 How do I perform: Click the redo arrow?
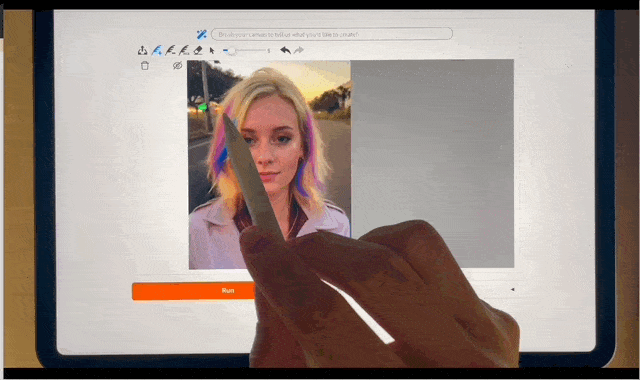tap(299, 50)
